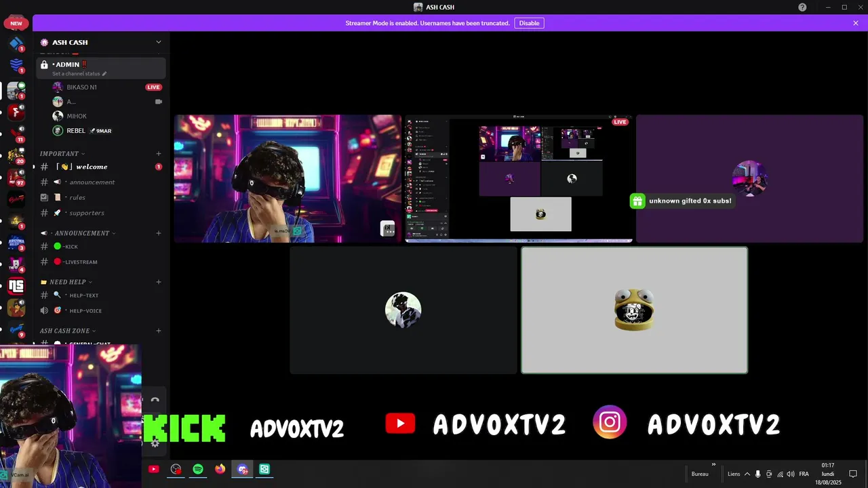Open the server with 97 notifications badge
868x488 pixels.
[x=16, y=178]
